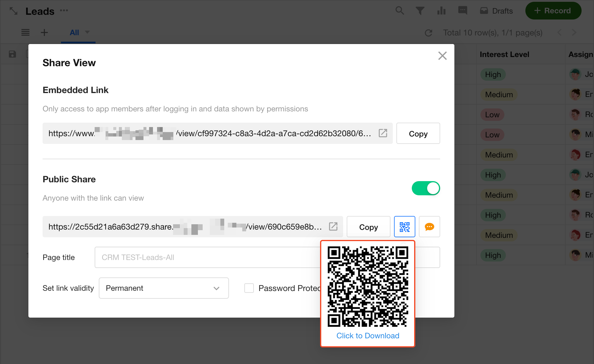Open the filter funnel icon
The height and width of the screenshot is (364, 594).
click(420, 11)
